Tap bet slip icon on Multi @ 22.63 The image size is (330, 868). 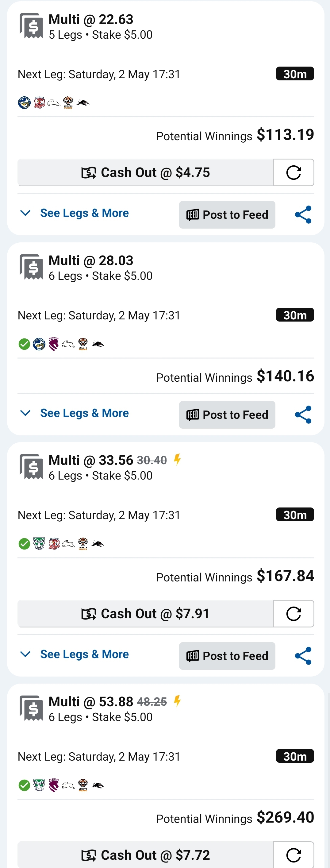point(31,26)
